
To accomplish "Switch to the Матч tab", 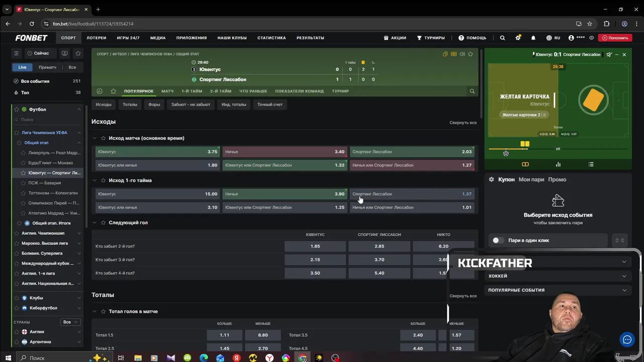I will pos(168,91).
